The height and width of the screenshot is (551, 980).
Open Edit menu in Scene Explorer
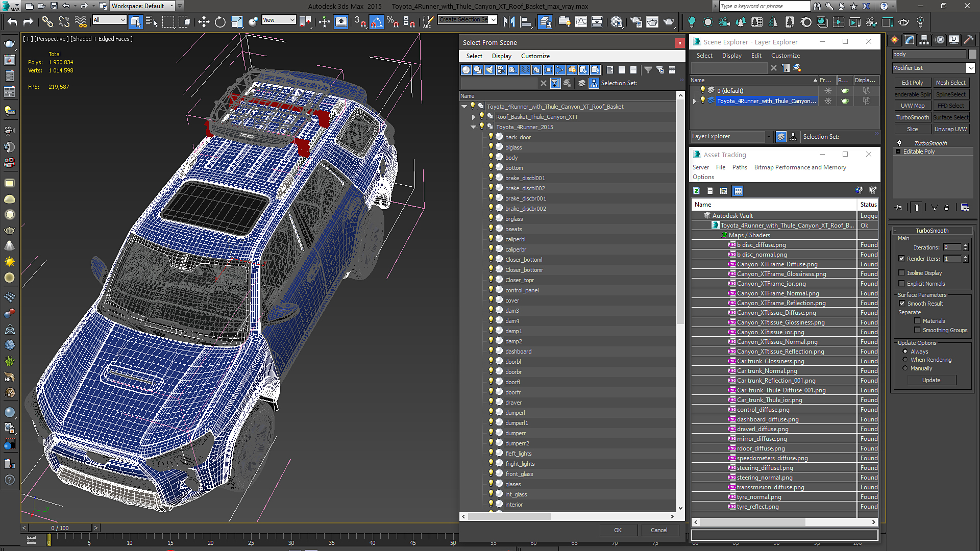point(756,56)
